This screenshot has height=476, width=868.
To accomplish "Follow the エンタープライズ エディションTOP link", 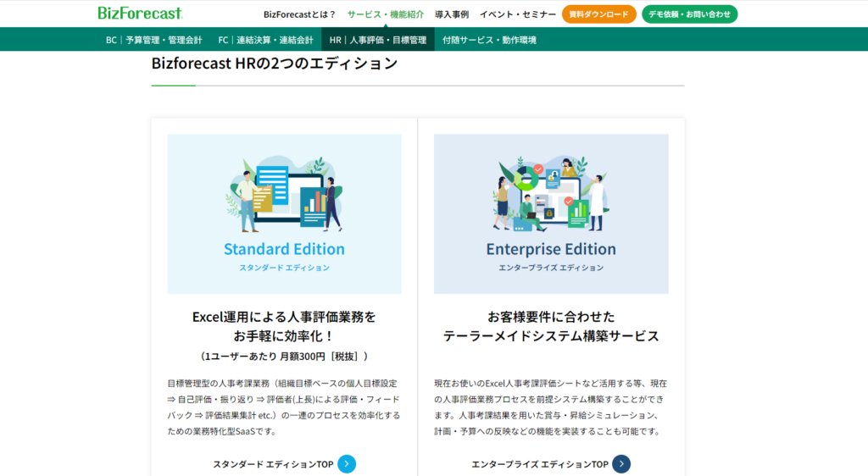I will pos(540,464).
